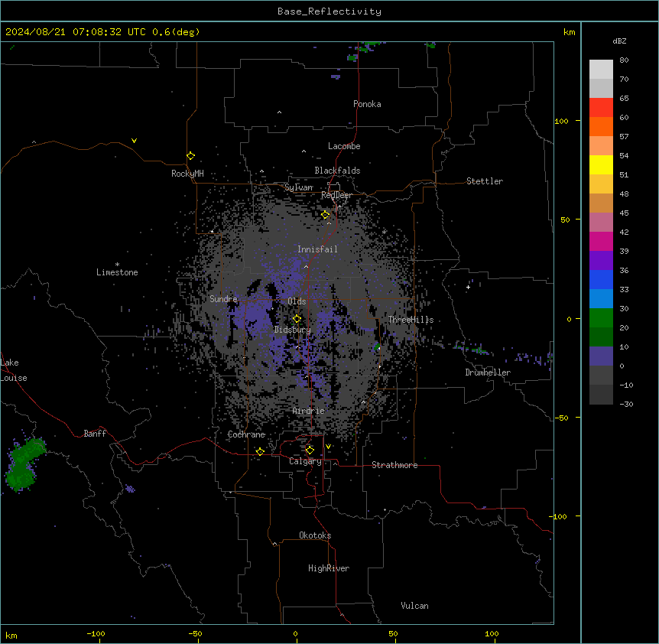Pick the magenta swatch in the dBZ scale

click(601, 241)
